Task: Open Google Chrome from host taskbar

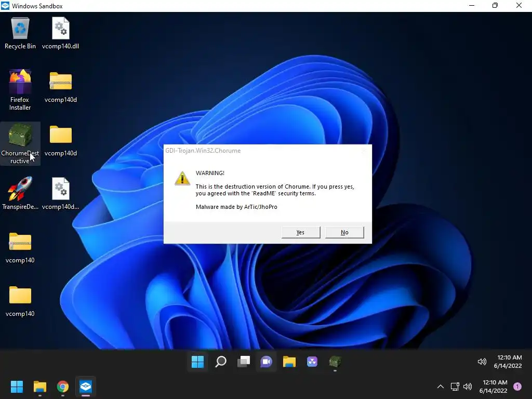Action: tap(63, 387)
